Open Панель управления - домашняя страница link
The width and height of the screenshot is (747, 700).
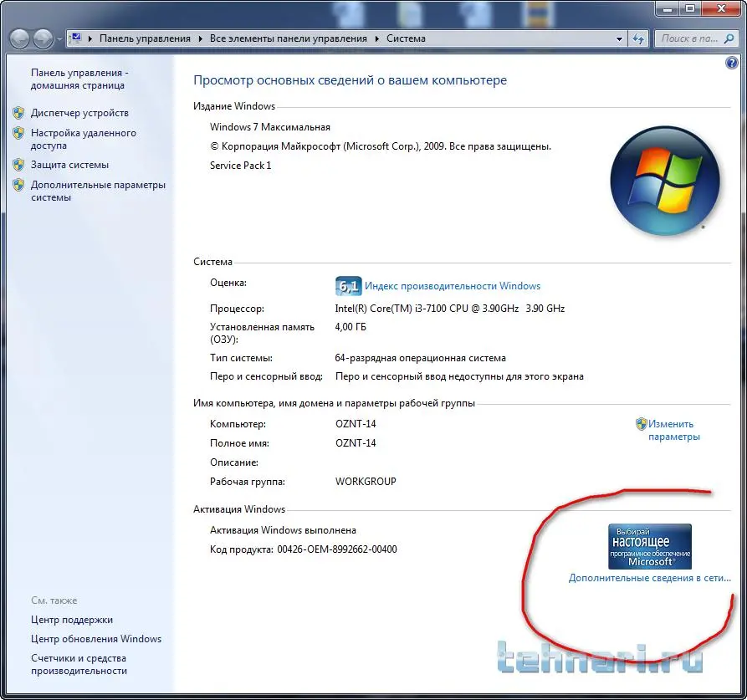pyautogui.click(x=79, y=79)
